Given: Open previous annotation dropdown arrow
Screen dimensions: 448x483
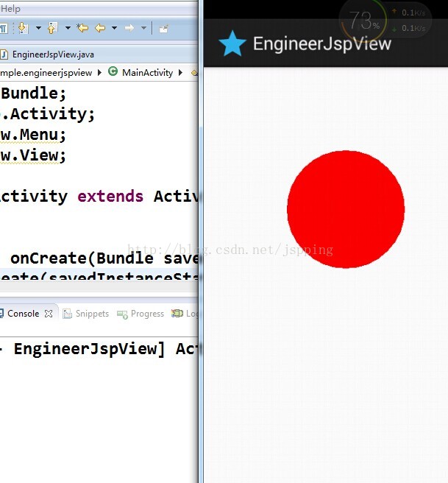Looking at the screenshot, I should pos(68,28).
